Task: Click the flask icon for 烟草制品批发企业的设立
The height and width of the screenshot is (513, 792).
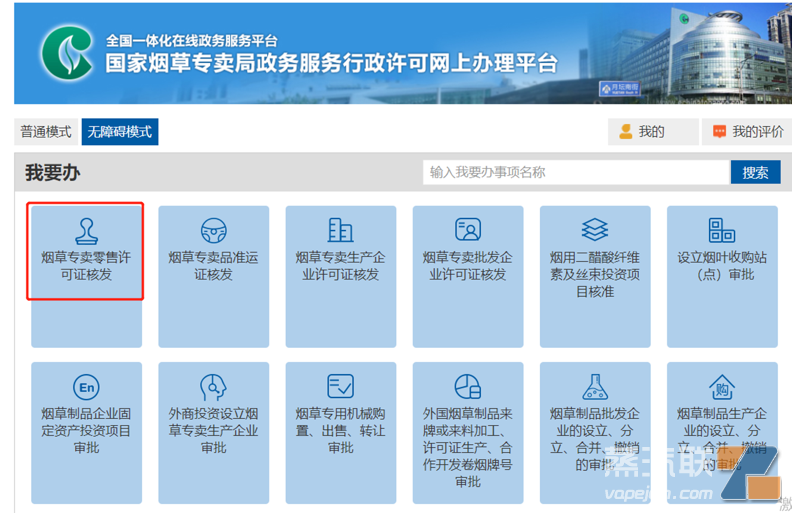Action: 595,387
